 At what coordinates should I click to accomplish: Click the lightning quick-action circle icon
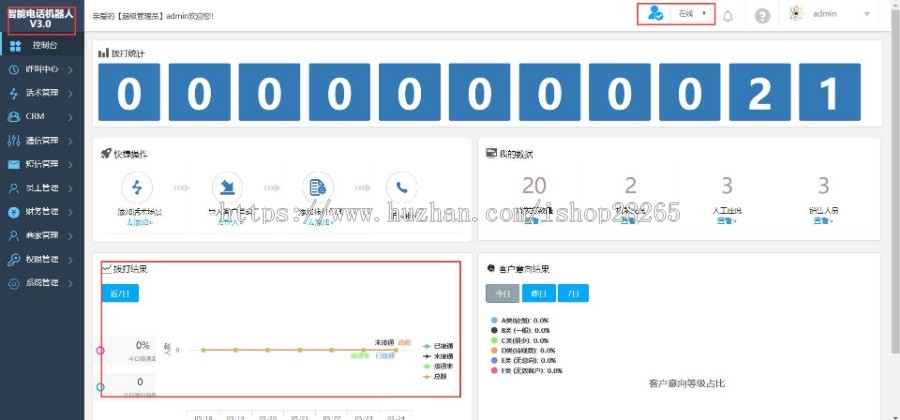(137, 187)
